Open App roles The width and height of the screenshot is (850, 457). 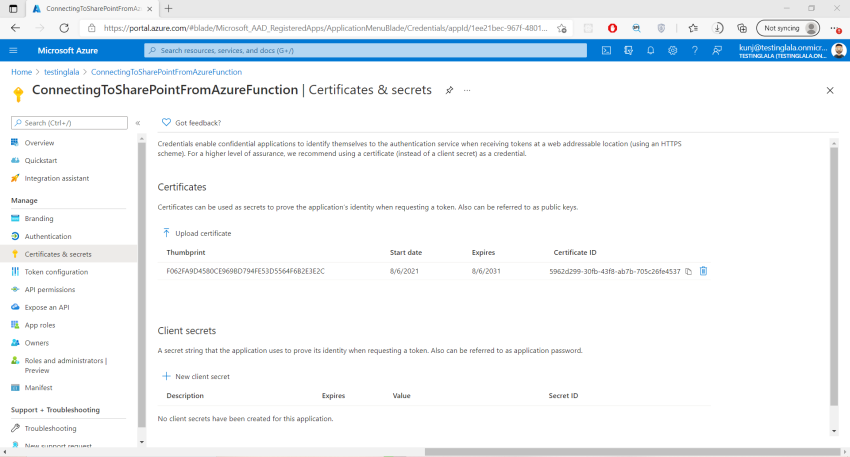tap(40, 325)
